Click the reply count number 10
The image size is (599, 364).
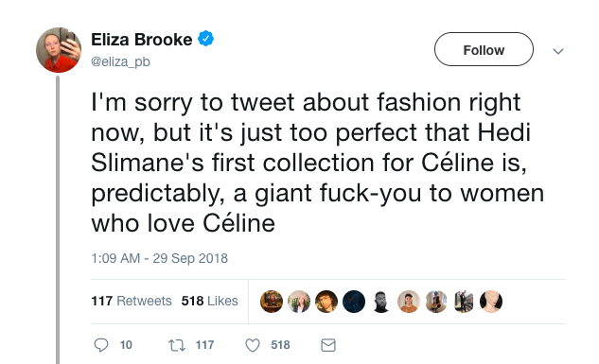click(126, 345)
